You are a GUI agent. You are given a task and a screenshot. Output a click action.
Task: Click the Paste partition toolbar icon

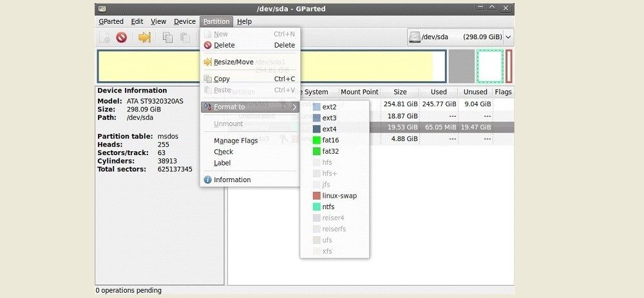[x=185, y=38]
